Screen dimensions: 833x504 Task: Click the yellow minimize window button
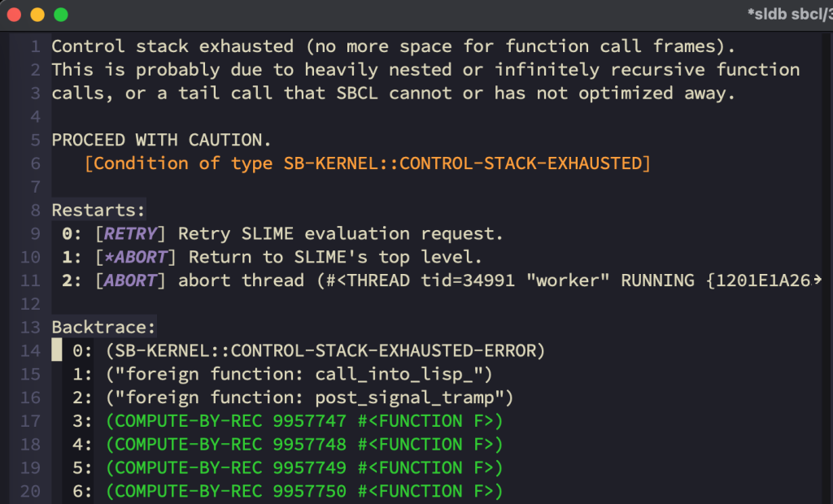click(37, 15)
